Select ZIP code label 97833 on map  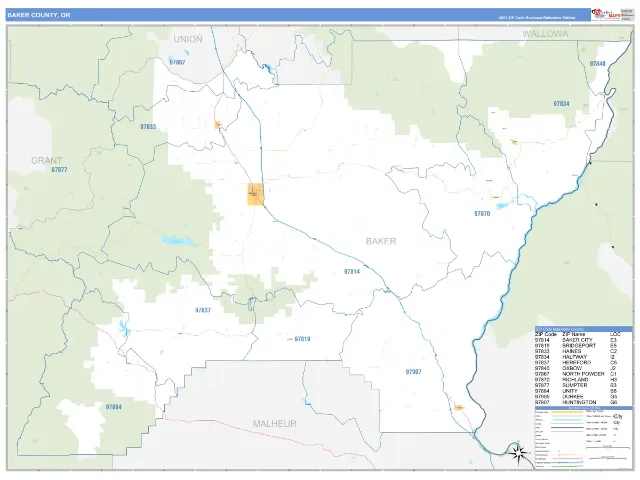[148, 127]
